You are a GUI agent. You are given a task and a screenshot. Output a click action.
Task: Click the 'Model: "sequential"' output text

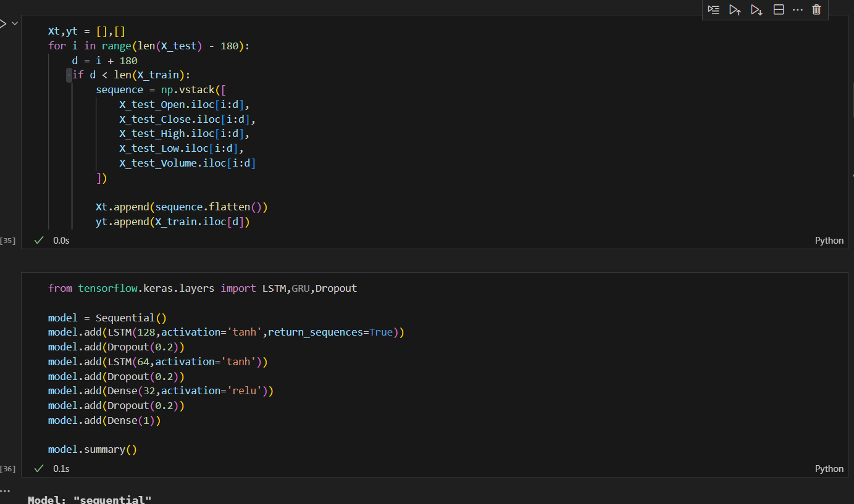point(90,499)
